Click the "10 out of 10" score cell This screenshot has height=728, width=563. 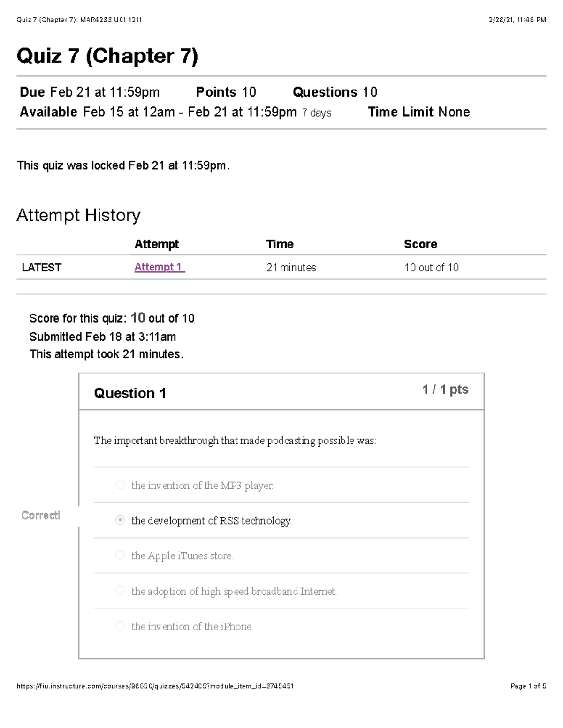(x=431, y=268)
